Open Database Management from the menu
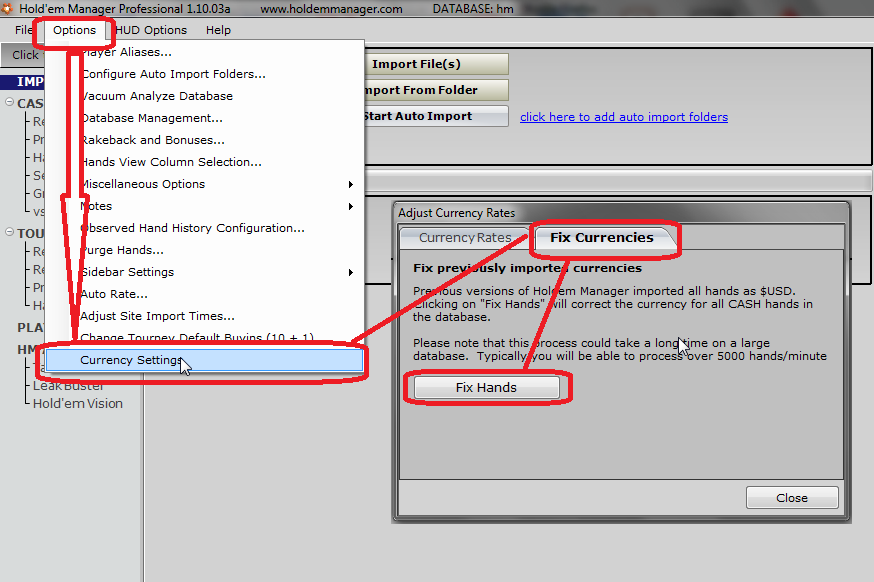The width and height of the screenshot is (874, 582). pyautogui.click(x=205, y=118)
